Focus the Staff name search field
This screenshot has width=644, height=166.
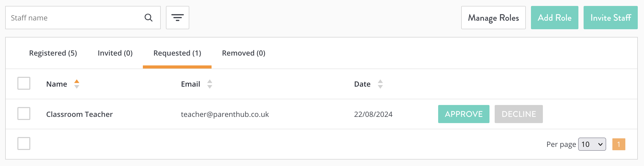(x=75, y=18)
